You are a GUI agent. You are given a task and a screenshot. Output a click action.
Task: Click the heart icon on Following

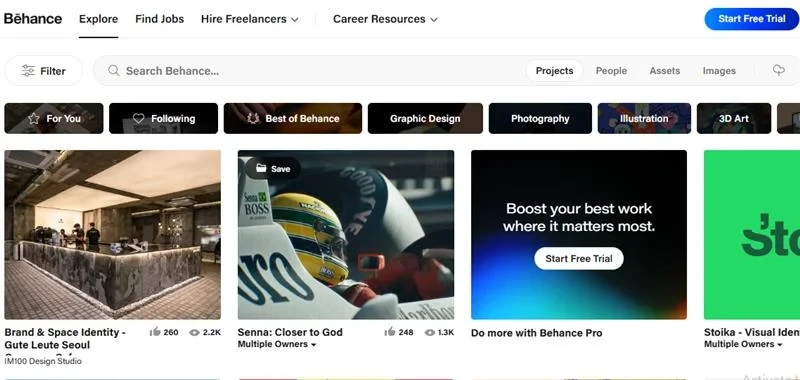138,118
